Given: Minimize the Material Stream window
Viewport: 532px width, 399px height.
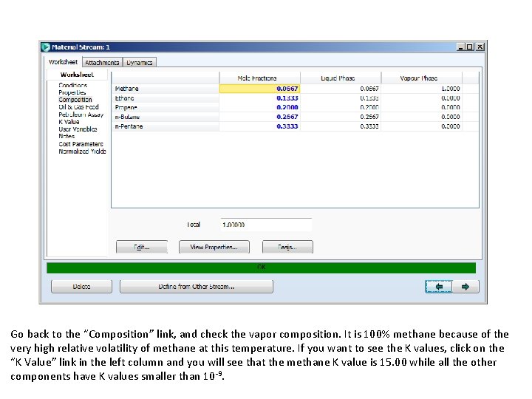Looking at the screenshot, I should click(x=460, y=47).
